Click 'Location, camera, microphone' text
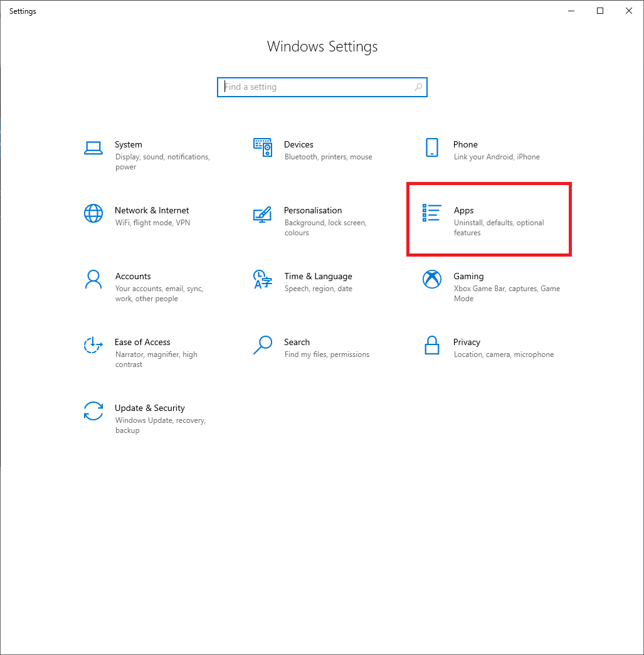The height and width of the screenshot is (655, 644). (x=504, y=354)
